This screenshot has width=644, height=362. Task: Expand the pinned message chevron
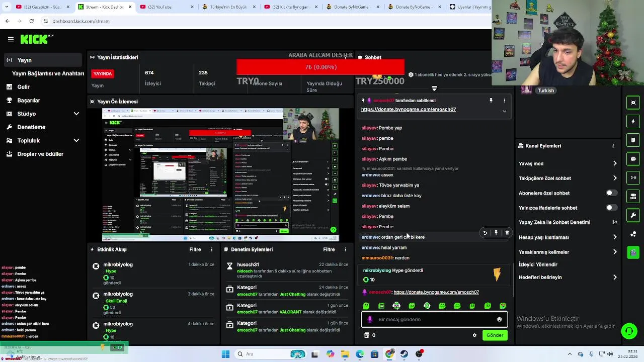[504, 111]
